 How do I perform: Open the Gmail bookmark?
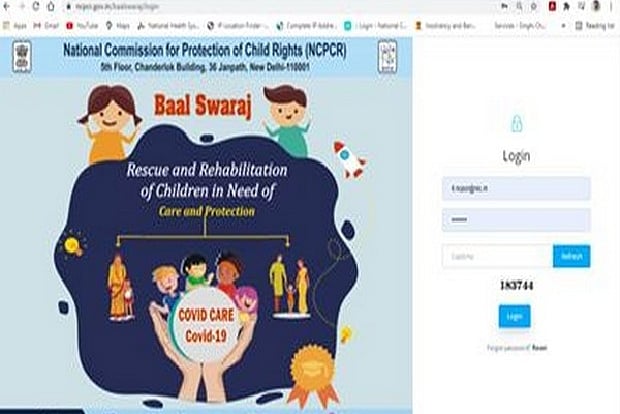point(46,26)
